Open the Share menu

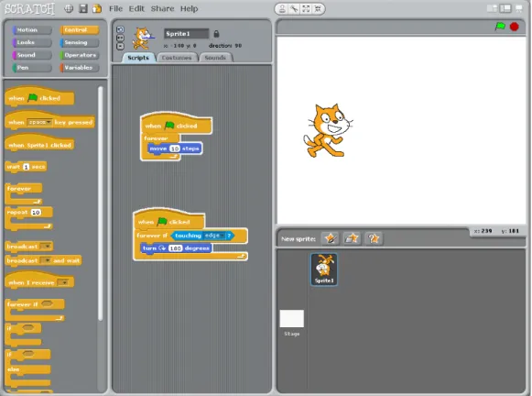[x=162, y=9]
